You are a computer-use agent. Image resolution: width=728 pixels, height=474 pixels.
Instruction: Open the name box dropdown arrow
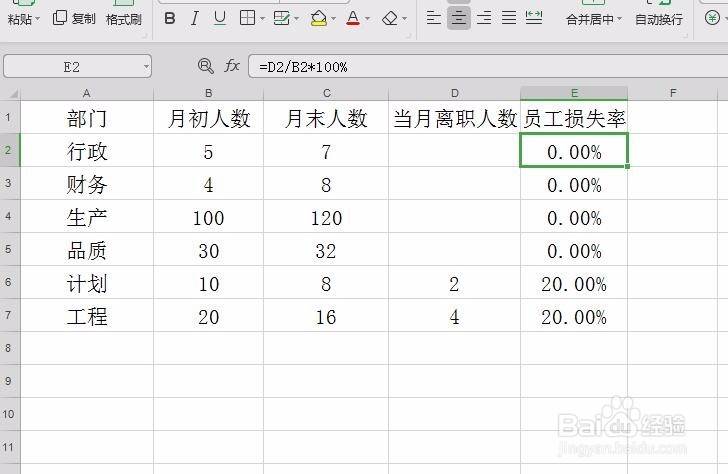(146, 67)
